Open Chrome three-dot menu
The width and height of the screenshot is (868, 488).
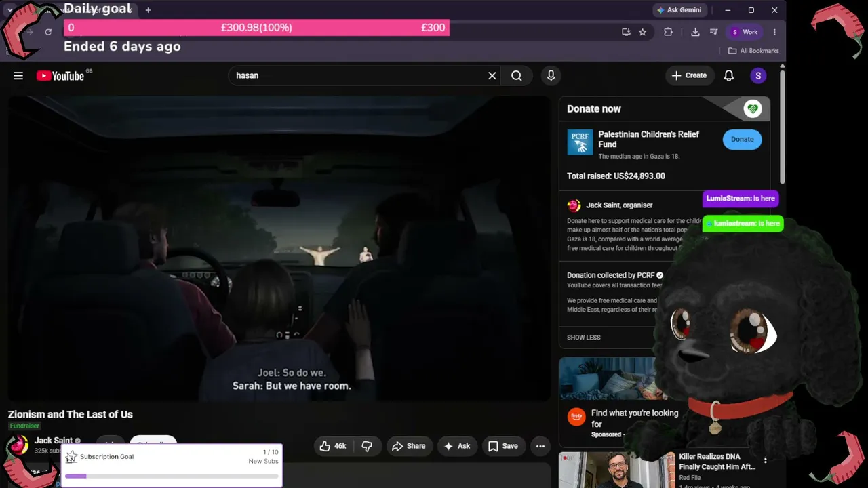[774, 32]
